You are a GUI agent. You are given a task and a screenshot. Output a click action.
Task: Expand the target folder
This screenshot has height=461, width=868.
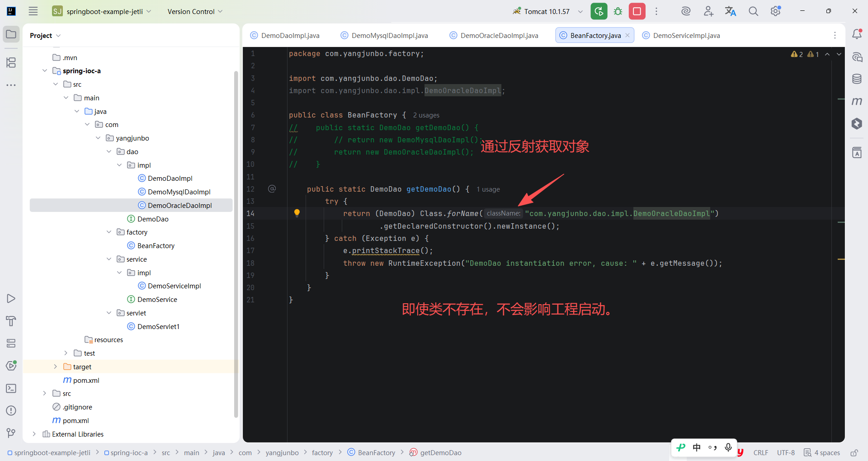(55, 367)
